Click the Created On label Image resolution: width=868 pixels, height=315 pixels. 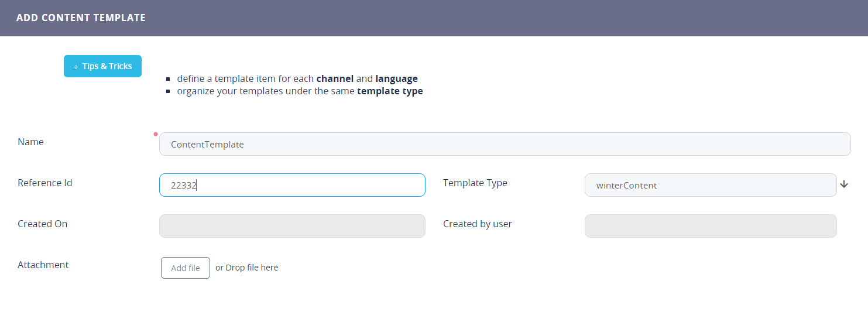[x=43, y=224]
